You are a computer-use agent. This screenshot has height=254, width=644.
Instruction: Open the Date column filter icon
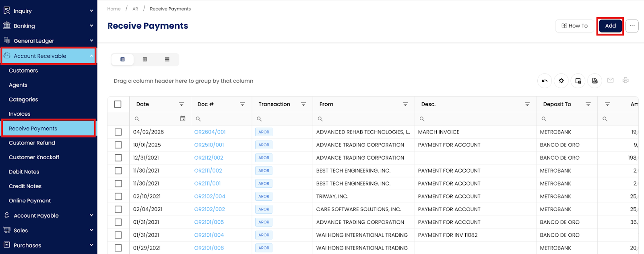(182, 104)
